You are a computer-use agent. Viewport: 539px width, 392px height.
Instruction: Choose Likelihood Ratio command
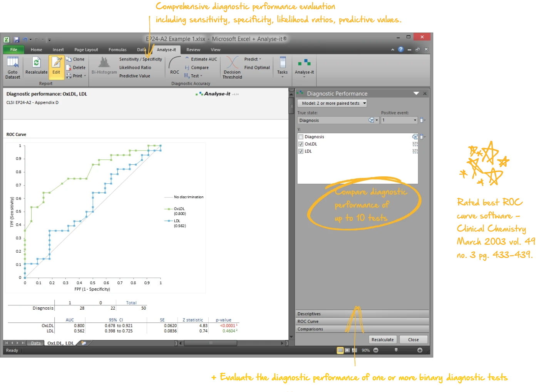(x=135, y=67)
